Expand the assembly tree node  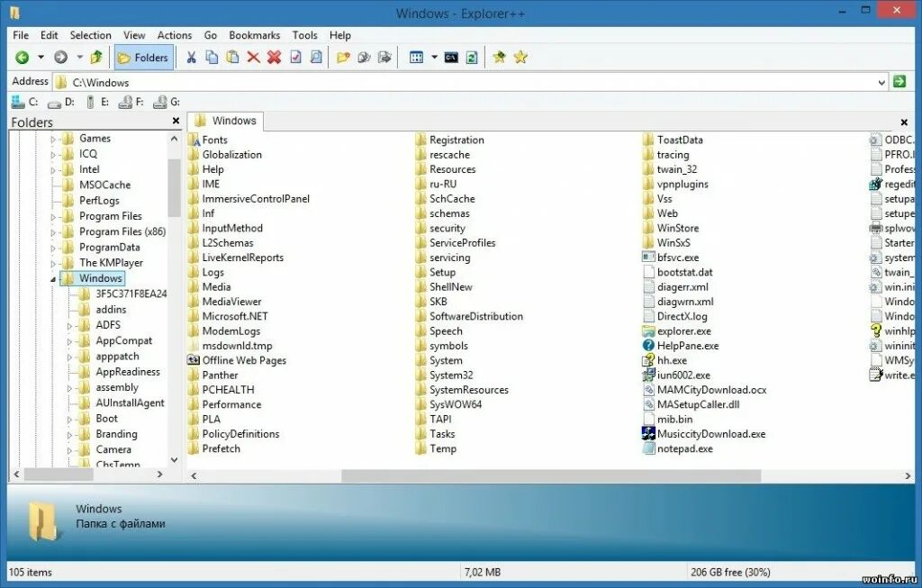69,387
